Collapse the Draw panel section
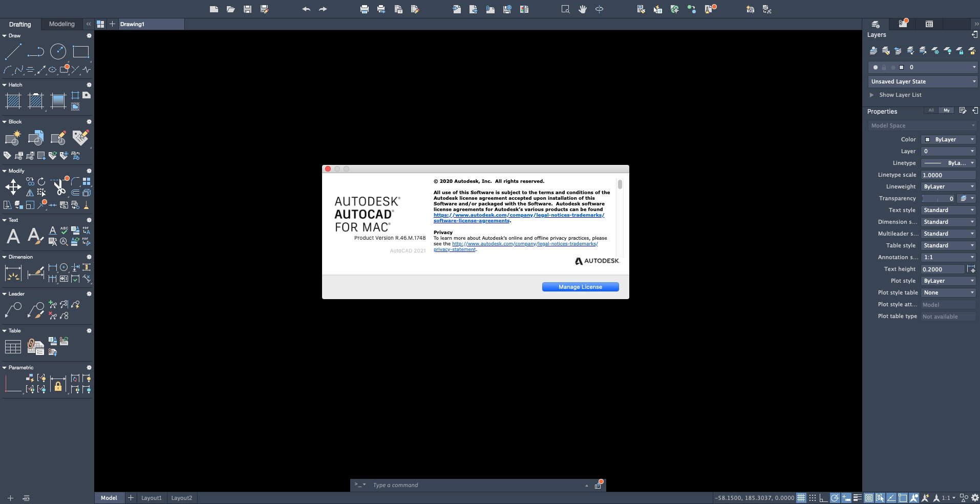The height and width of the screenshot is (504, 980). coord(4,36)
